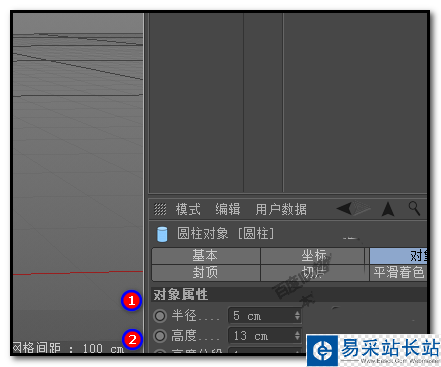The width and height of the screenshot is (441, 367).
Task: Switch to the 对象 tab
Action: coord(398,256)
